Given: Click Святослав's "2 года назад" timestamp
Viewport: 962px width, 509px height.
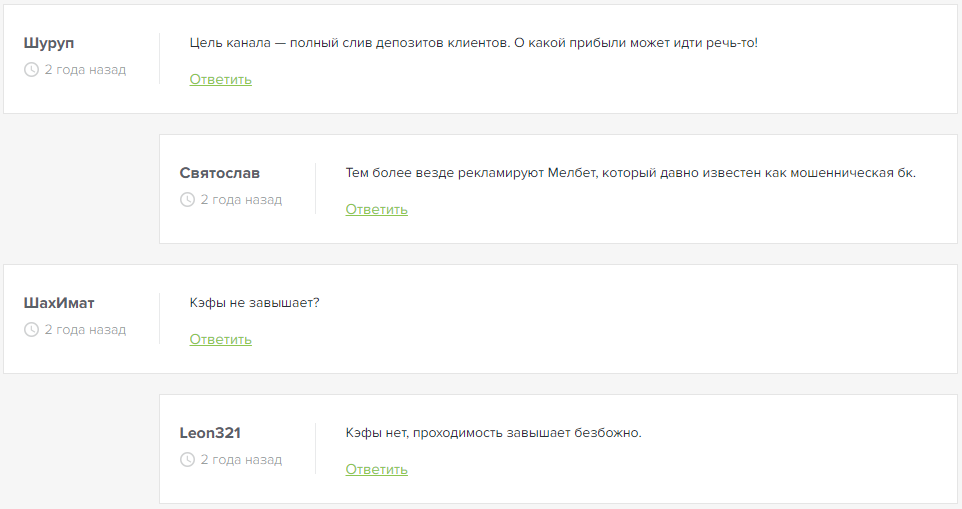Looking at the screenshot, I should coord(241,200).
